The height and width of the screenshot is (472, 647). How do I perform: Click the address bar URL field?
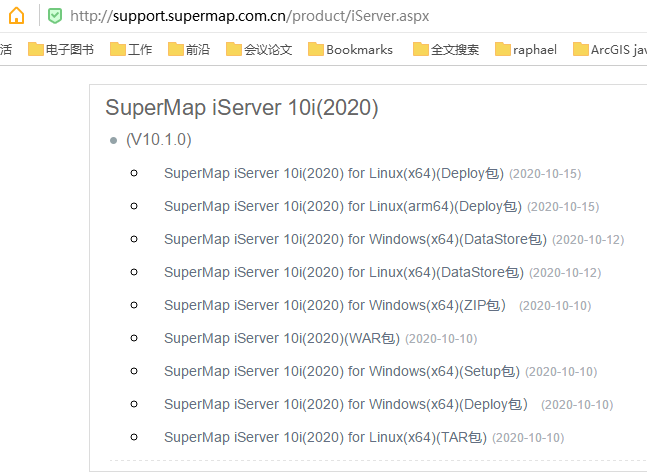pos(250,16)
